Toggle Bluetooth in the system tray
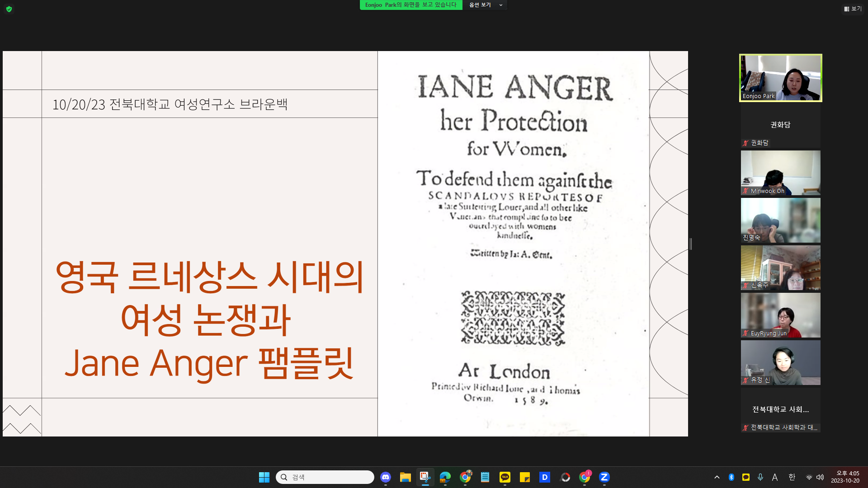868x488 pixels. point(731,477)
